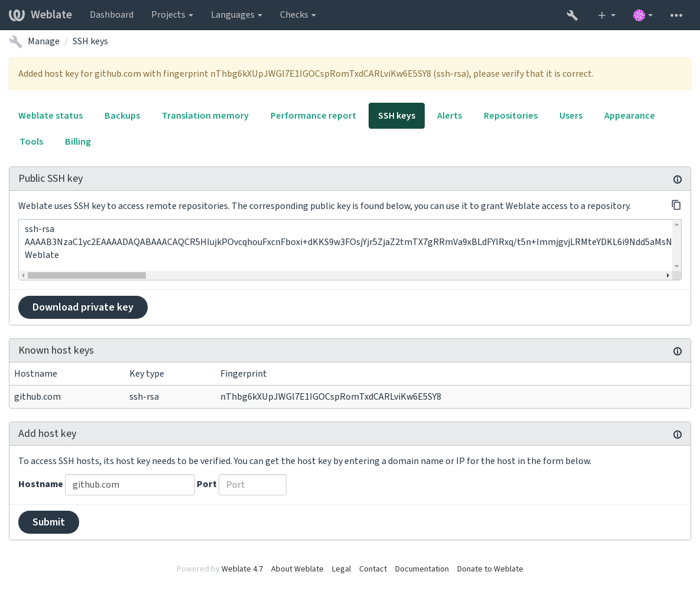Click the Weblate logo icon
This screenshot has height=591, width=700.
[17, 15]
